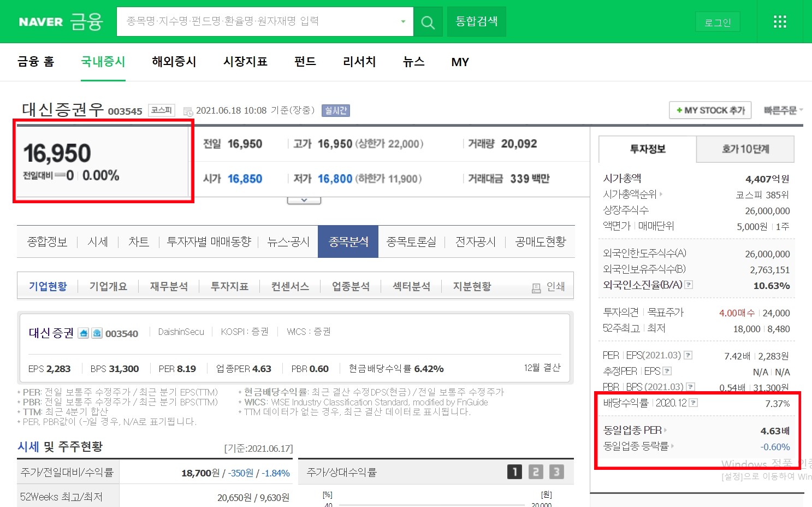812x507 pixels.
Task: Click the 대신증권 company name link
Action: 51,333
